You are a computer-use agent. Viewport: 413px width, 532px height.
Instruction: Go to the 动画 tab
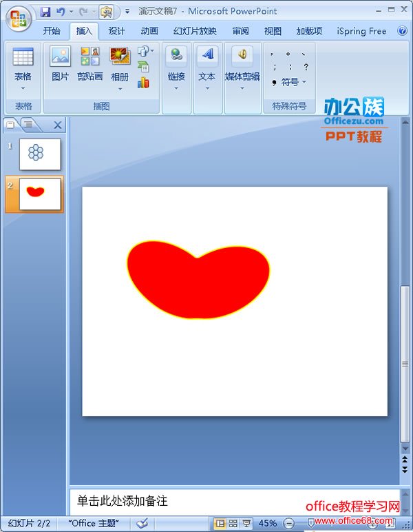pos(149,31)
